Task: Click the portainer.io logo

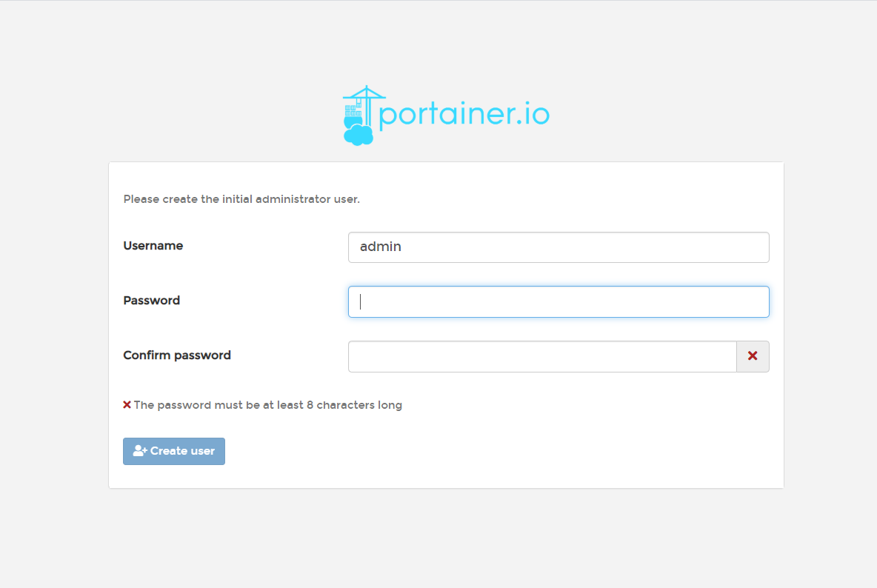Action: click(446, 115)
